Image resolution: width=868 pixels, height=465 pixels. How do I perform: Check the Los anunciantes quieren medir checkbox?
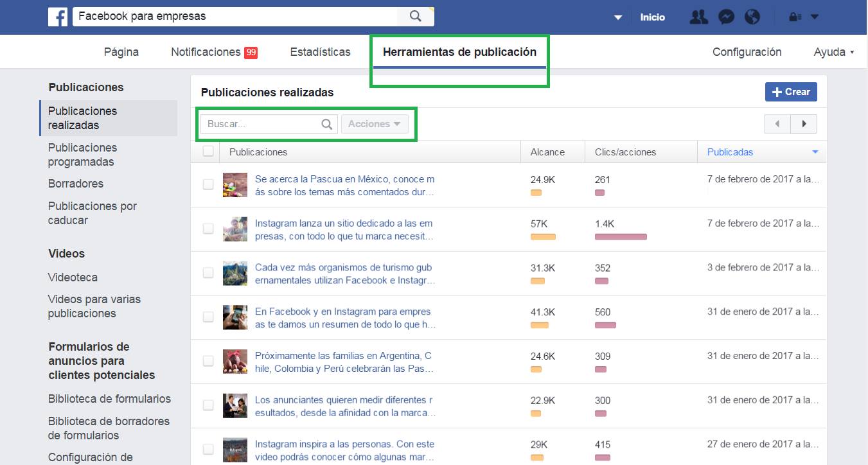[208, 405]
